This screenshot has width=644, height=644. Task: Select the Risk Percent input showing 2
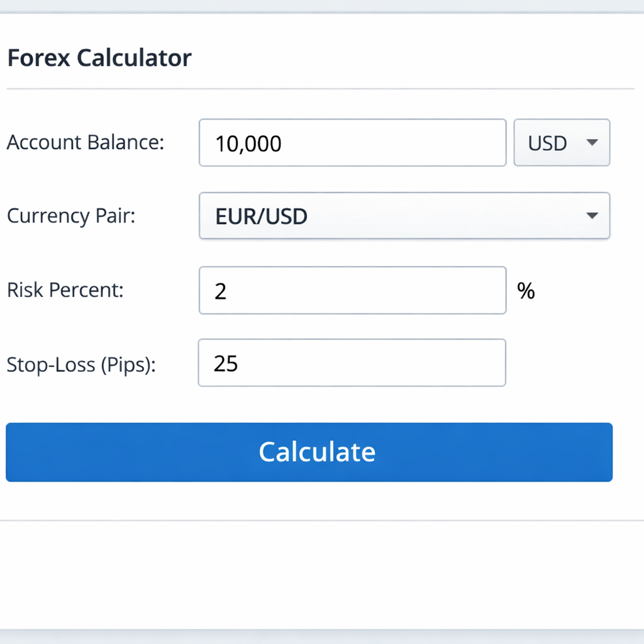352,290
